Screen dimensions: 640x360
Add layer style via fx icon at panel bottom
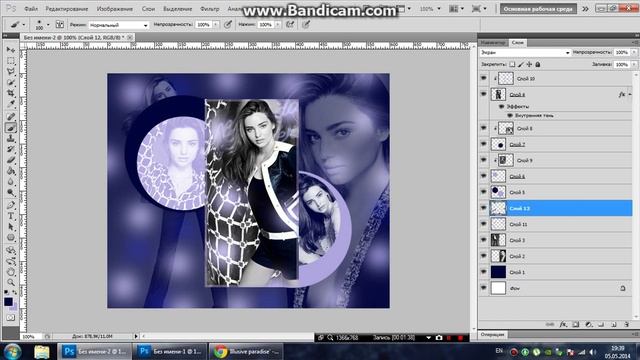(x=563, y=324)
